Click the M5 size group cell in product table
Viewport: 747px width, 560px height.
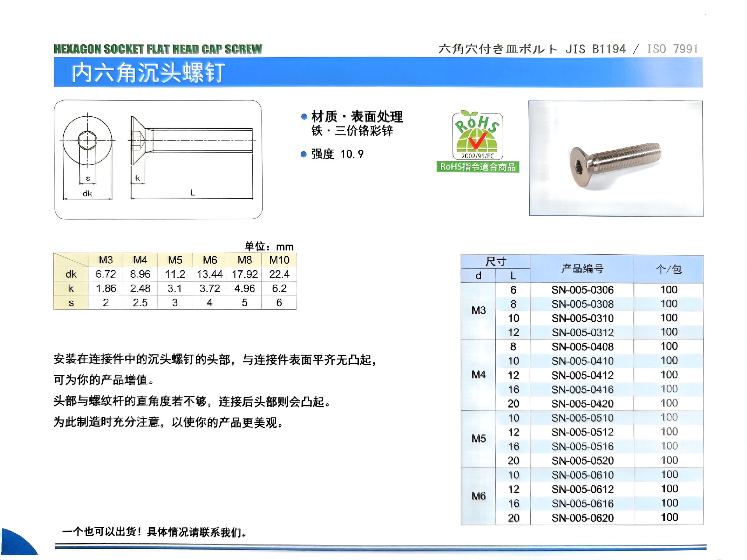tap(479, 439)
